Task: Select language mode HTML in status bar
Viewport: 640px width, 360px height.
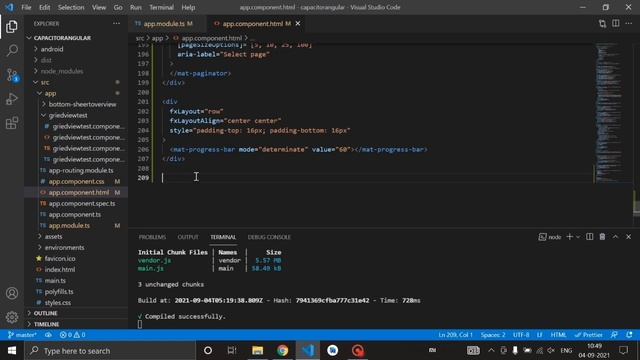Action: (x=558, y=335)
